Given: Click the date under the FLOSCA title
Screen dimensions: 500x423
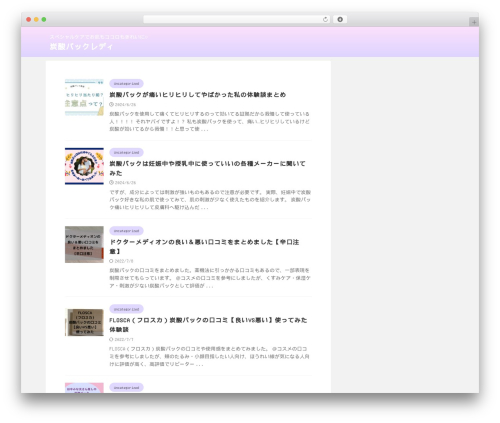Looking at the screenshot, I should pyautogui.click(x=124, y=340).
